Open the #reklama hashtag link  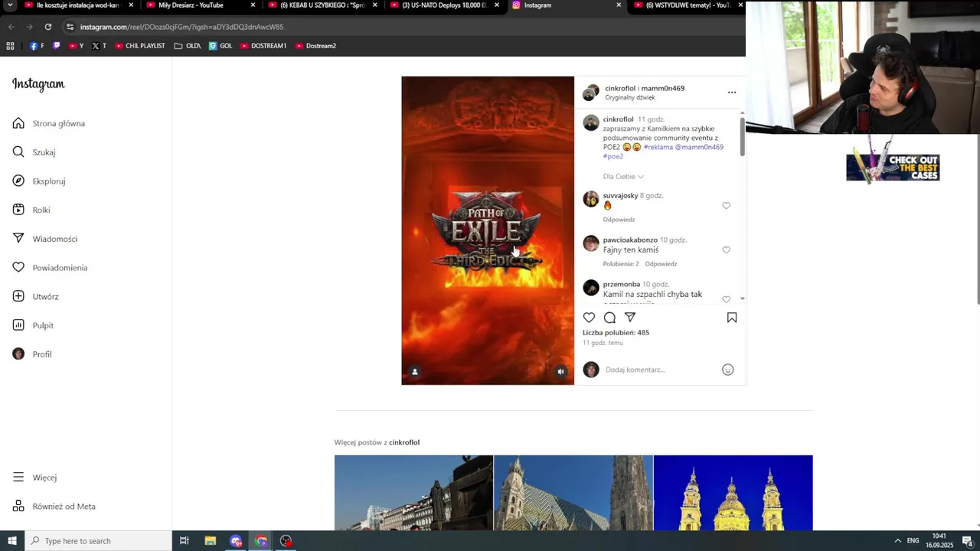658,147
